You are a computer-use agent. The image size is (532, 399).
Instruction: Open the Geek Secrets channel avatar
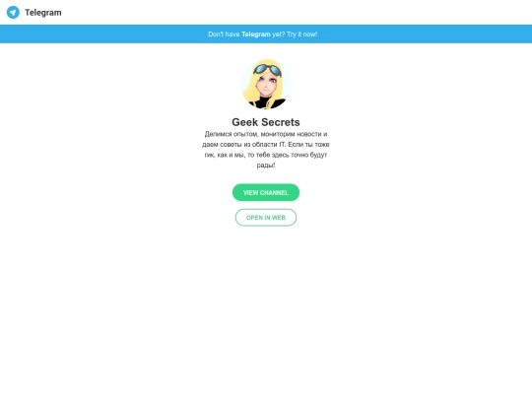point(266,84)
